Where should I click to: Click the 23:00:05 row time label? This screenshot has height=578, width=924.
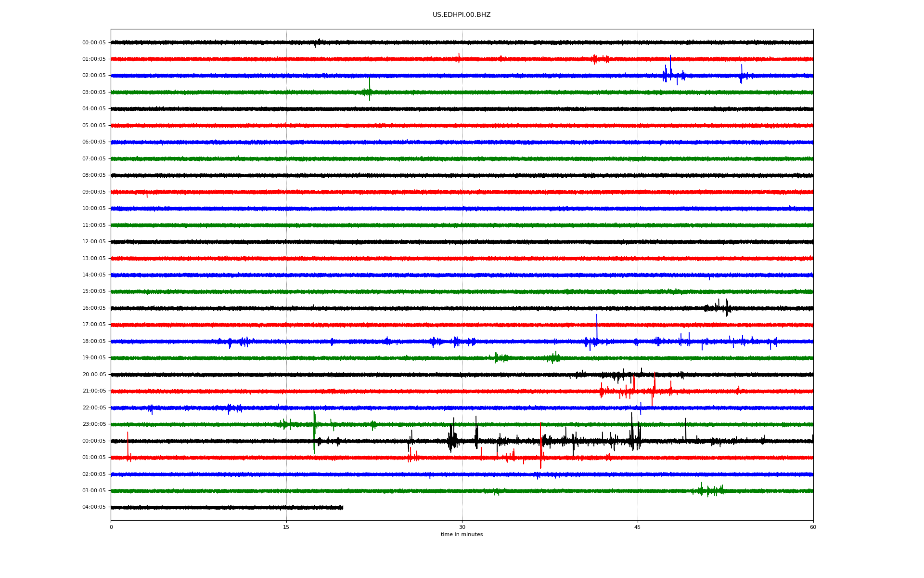(x=94, y=424)
